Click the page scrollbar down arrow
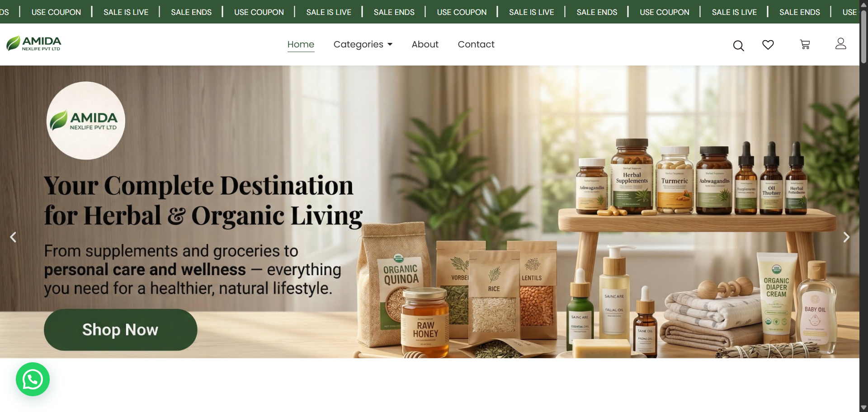This screenshot has height=412, width=868. point(863,407)
